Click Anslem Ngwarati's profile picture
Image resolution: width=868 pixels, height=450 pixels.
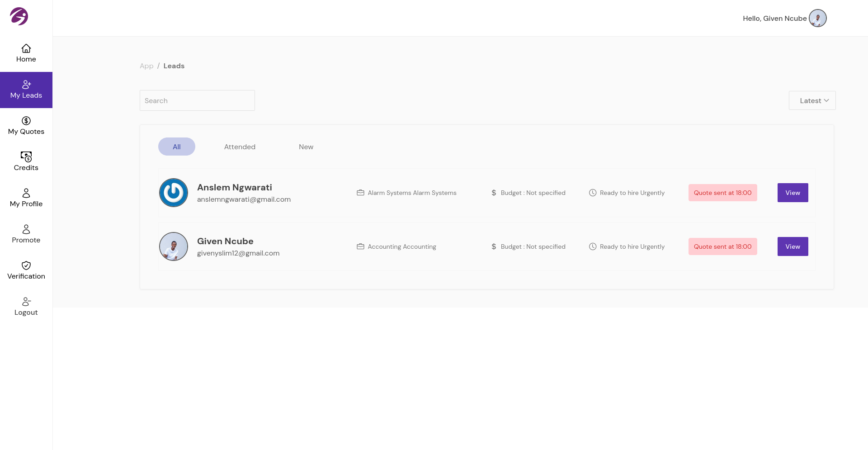174,193
